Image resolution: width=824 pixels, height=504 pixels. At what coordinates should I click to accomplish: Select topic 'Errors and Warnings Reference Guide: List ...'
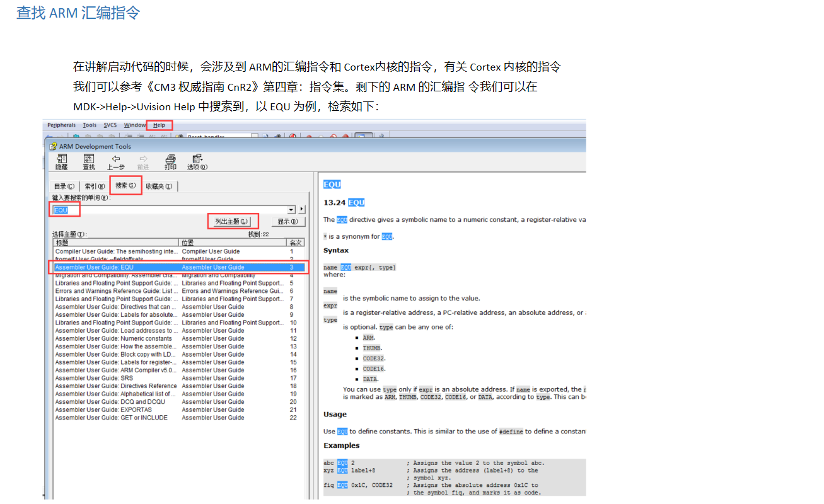[x=180, y=291]
